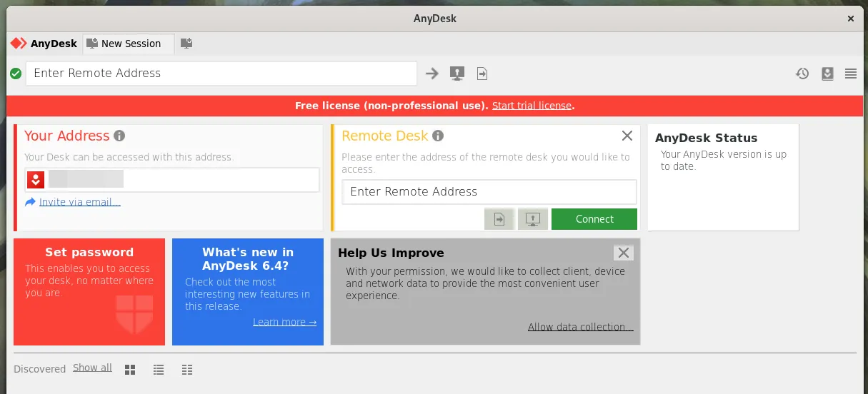Click file transfer button near Connect
The height and width of the screenshot is (394, 868).
click(499, 219)
